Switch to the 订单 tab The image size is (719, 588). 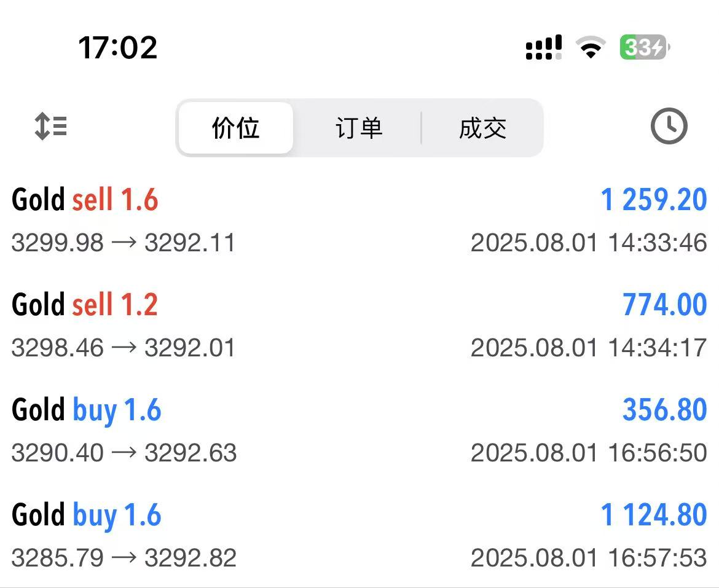tap(359, 128)
